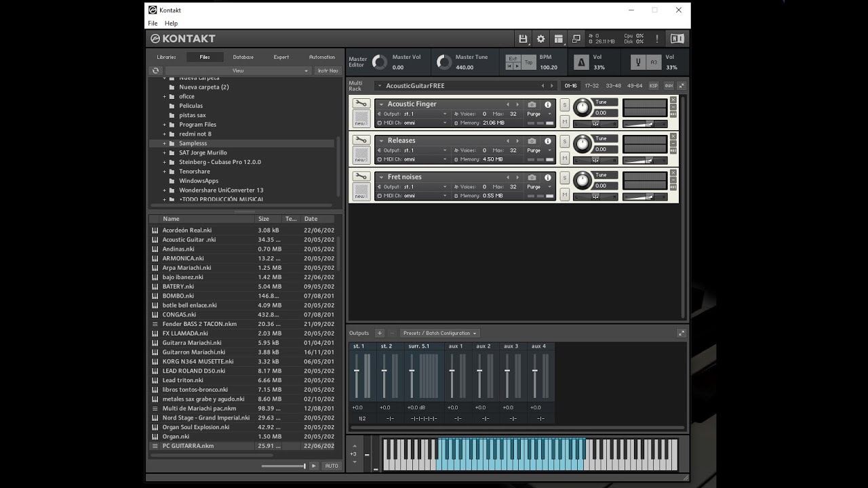Switch to the Automation tab
Image resolution: width=868 pixels, height=488 pixels.
coord(322,57)
